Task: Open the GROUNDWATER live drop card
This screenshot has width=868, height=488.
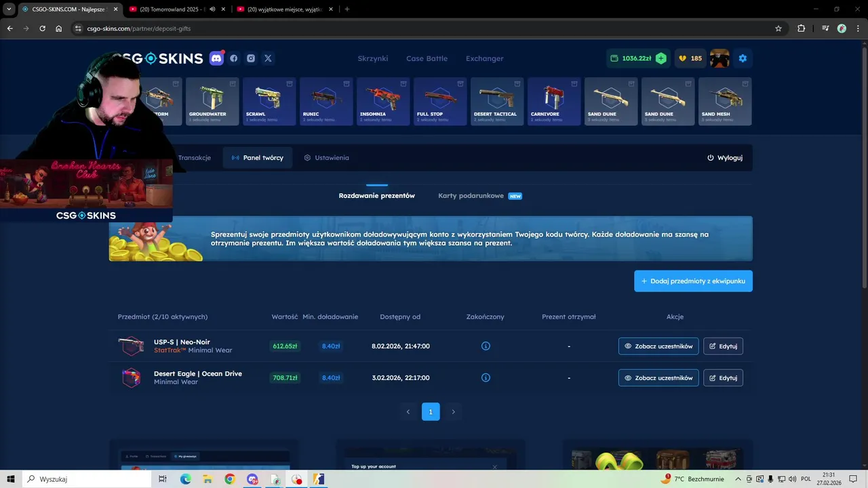Action: (x=212, y=102)
